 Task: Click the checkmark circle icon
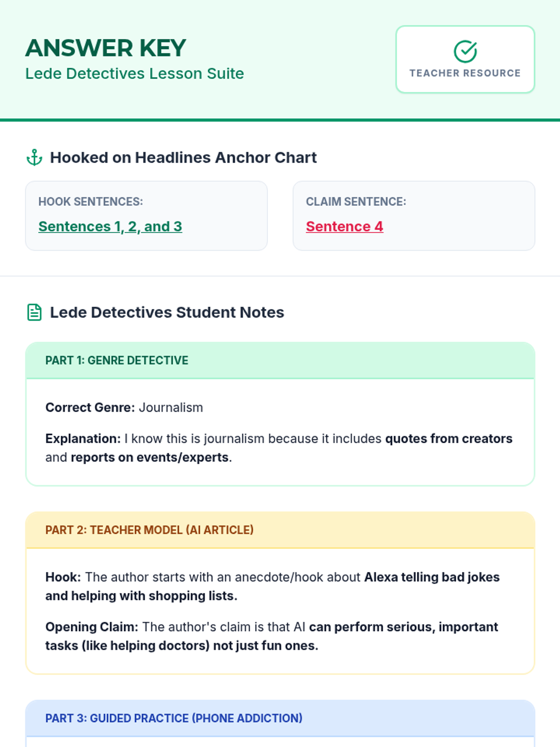(x=465, y=51)
